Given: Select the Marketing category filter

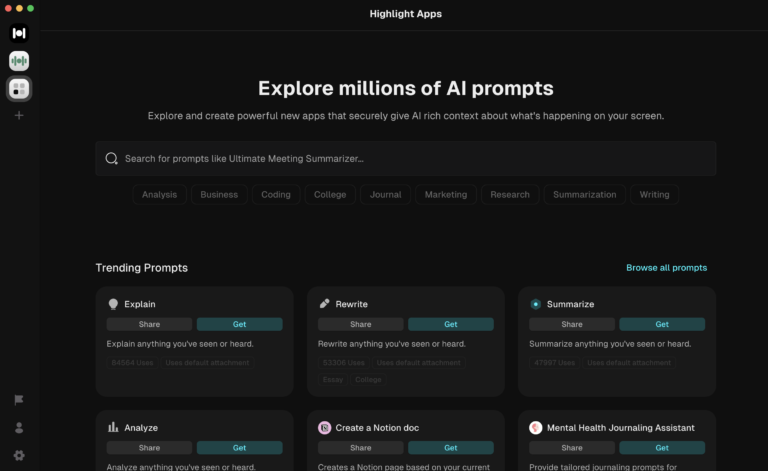Looking at the screenshot, I should click(x=446, y=195).
